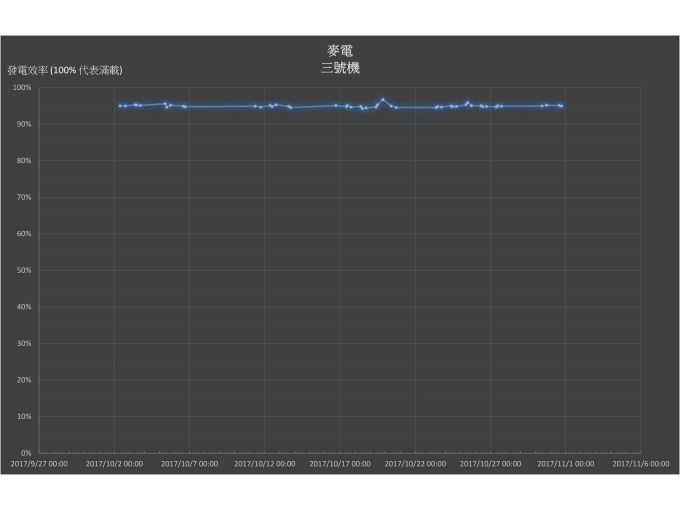Click the 60% y-axis label

pos(24,234)
